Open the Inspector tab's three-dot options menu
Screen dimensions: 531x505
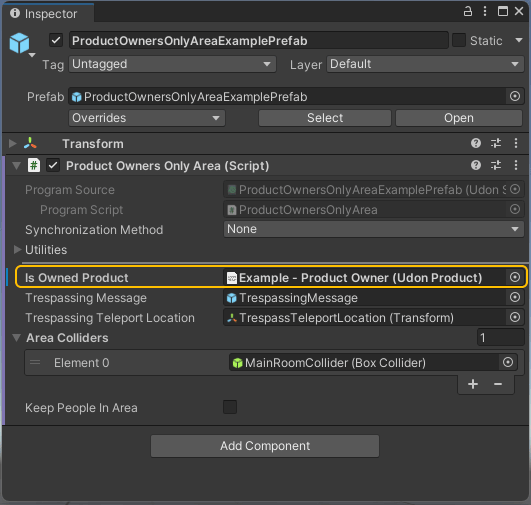point(485,12)
